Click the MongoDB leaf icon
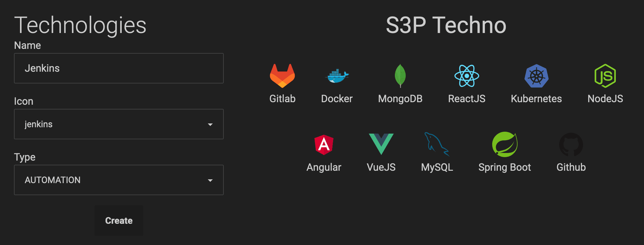 click(400, 76)
